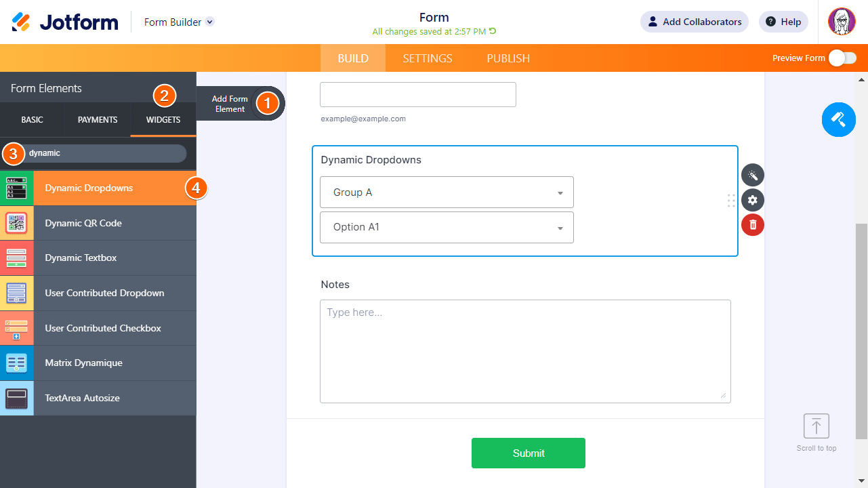Expand the Option A1 dropdown
Viewport: 868px width, 488px height.
(447, 228)
